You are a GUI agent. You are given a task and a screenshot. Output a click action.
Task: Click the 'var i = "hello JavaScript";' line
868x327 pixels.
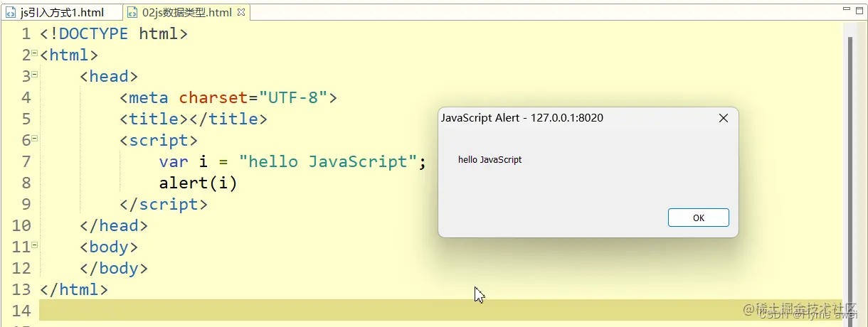[292, 161]
